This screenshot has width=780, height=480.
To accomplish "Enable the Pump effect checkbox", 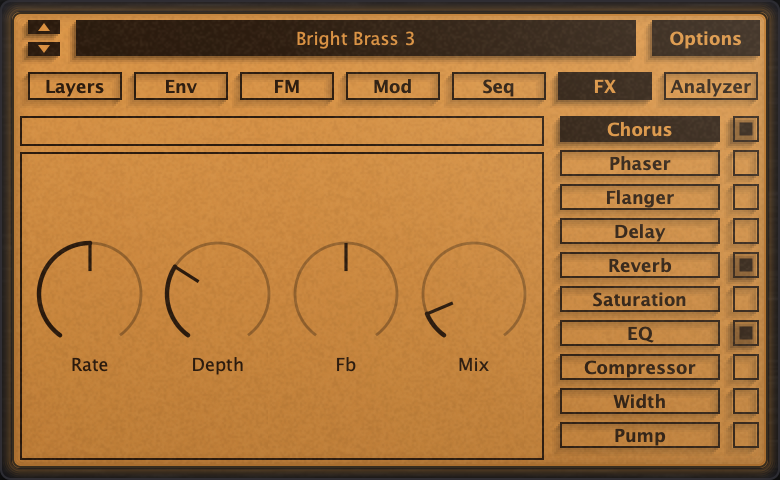I will coord(745,435).
